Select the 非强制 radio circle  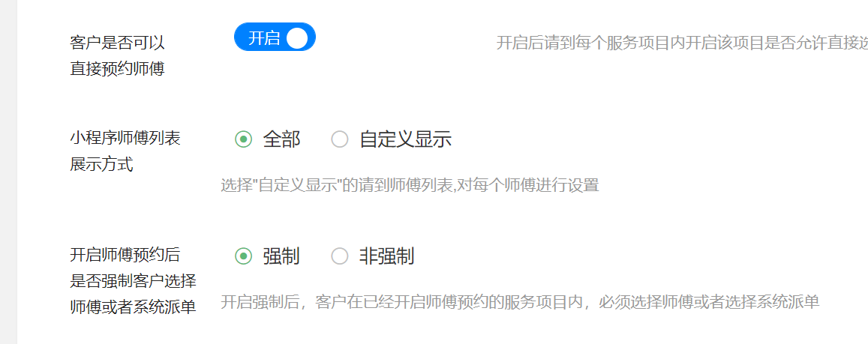pos(340,256)
